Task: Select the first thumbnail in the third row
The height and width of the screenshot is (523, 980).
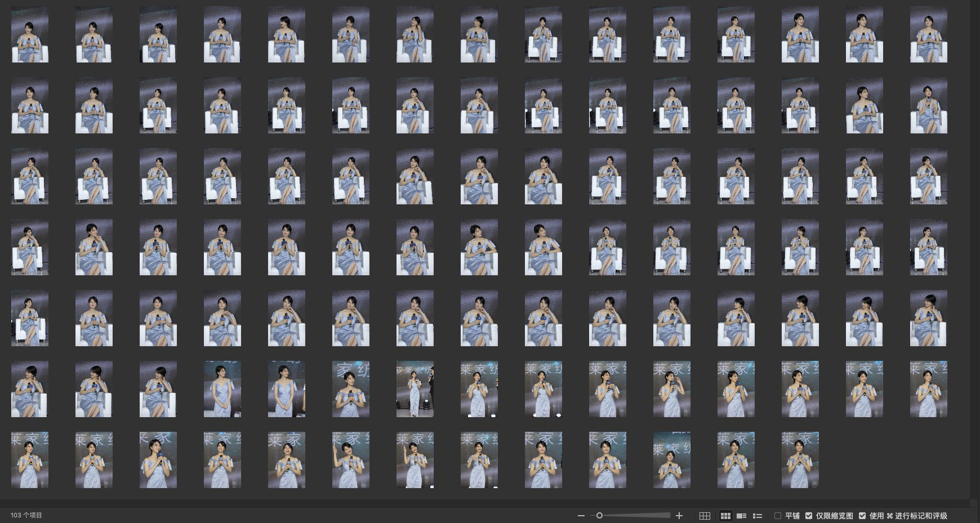Action: tap(30, 177)
